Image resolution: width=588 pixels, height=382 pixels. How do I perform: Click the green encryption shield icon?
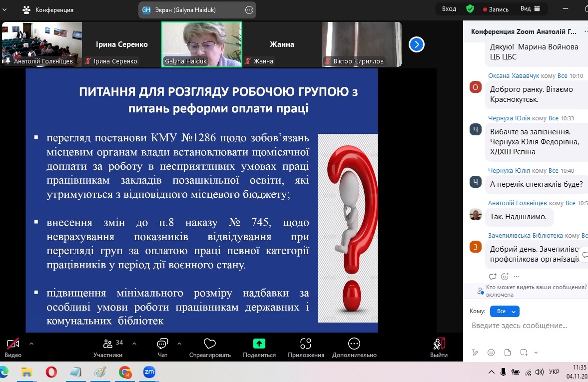(x=470, y=8)
